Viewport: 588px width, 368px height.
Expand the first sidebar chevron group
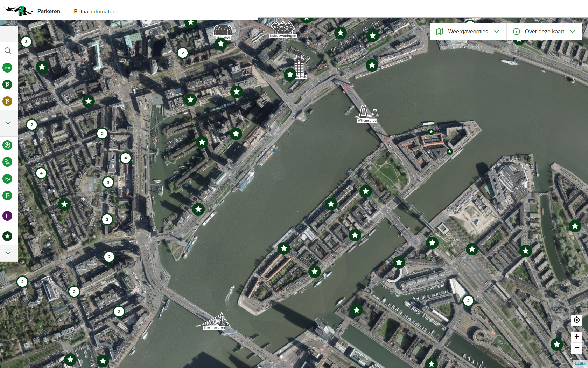click(x=8, y=123)
